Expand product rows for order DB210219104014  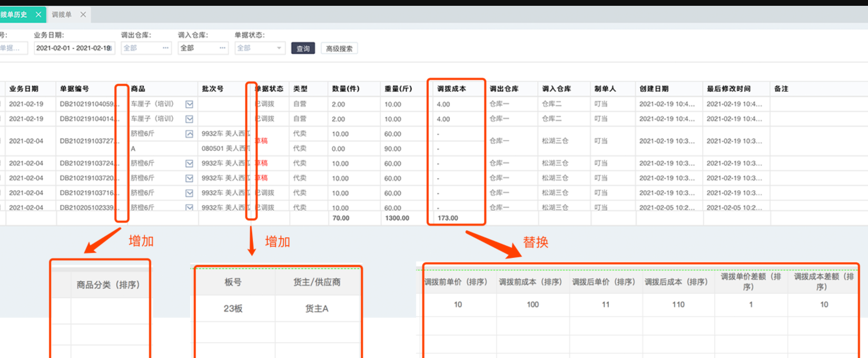pyautogui.click(x=189, y=119)
